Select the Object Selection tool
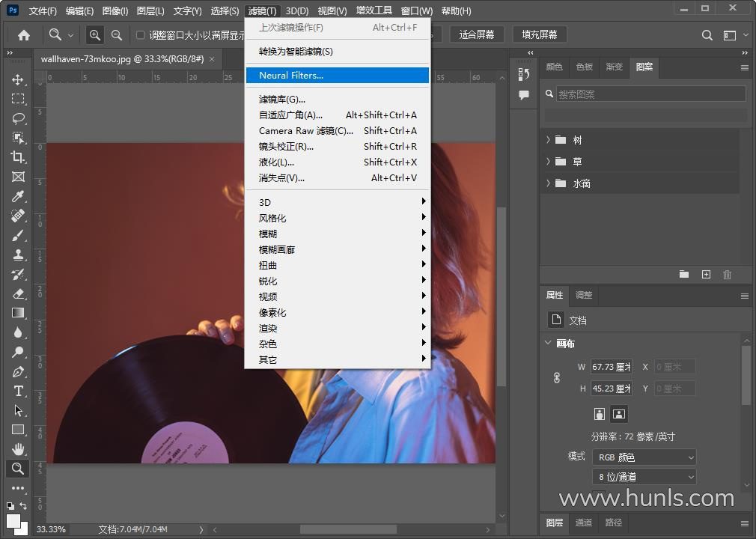This screenshot has width=756, height=539. pos(18,138)
